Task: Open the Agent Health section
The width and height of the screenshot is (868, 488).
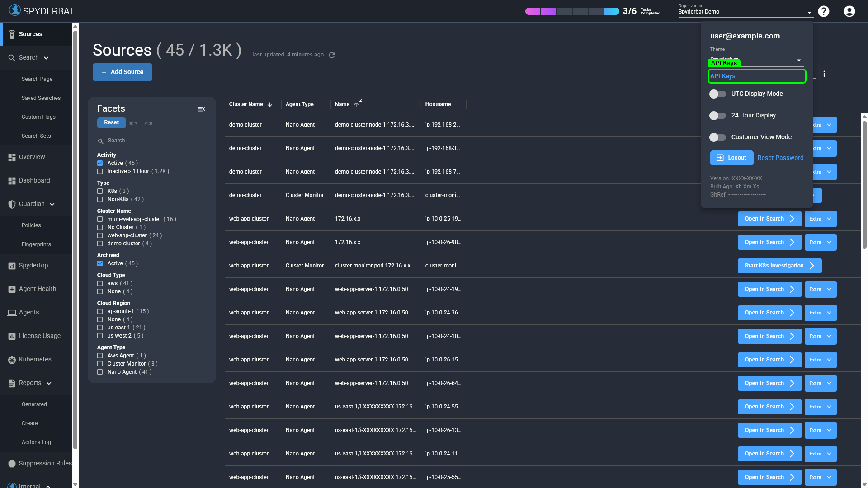Action: pyautogui.click(x=37, y=289)
